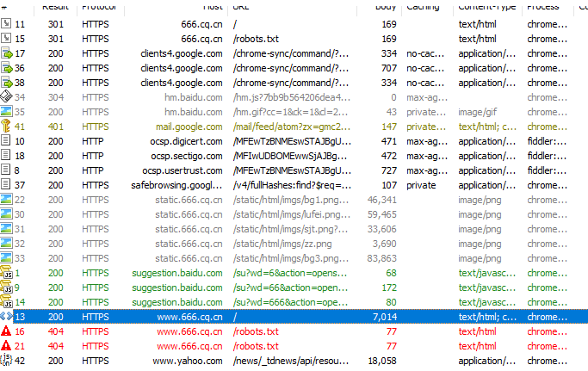
Task: Click the red warning icon of session 16
Action: click(x=6, y=331)
